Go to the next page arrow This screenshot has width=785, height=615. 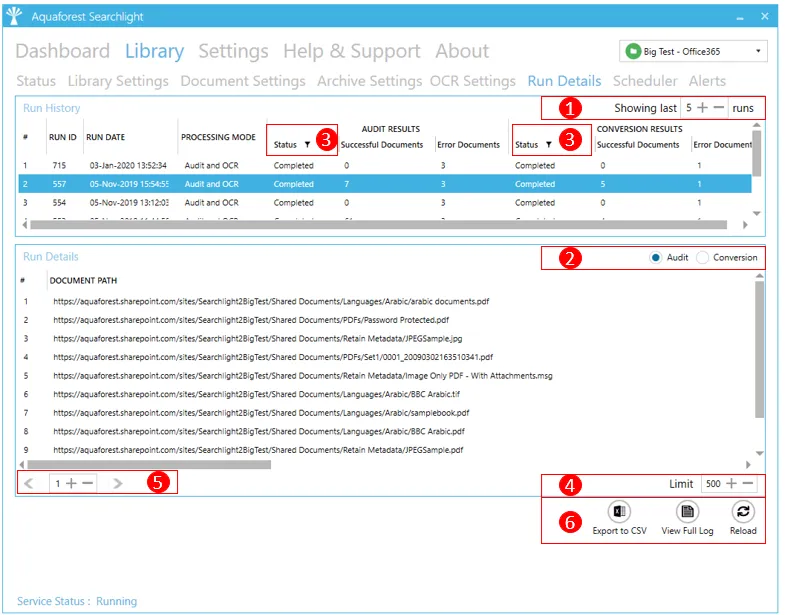click(x=118, y=484)
